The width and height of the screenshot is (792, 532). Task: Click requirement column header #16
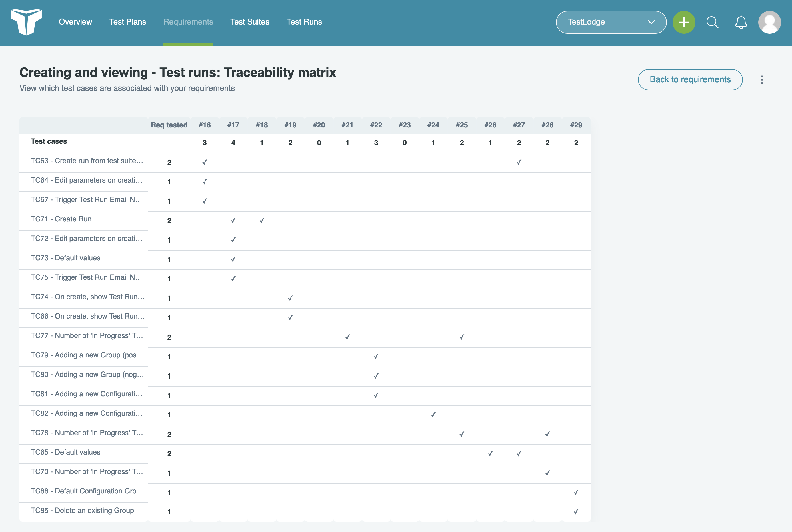tap(205, 125)
